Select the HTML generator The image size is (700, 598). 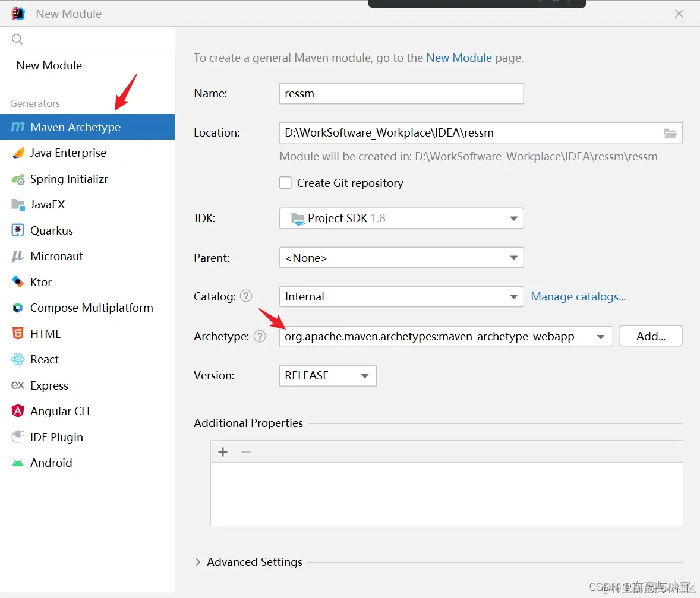(87, 334)
